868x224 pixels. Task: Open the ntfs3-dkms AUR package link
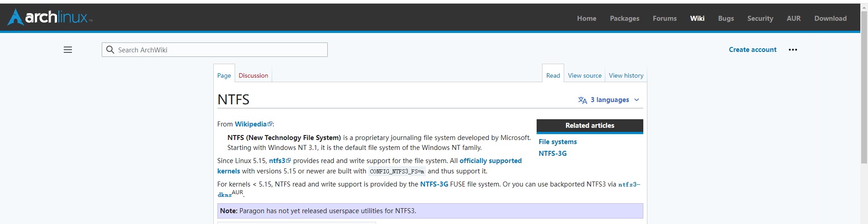coord(629,184)
